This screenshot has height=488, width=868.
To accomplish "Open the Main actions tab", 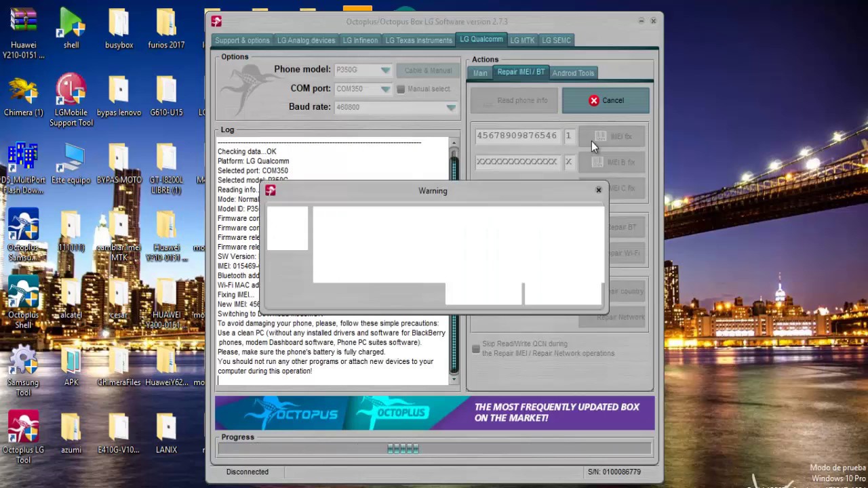I will point(480,73).
